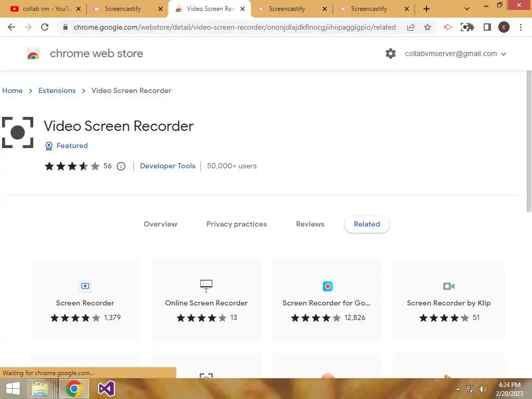This screenshot has width=532, height=399.
Task: Open File Explorer from the taskbar
Action: pos(40,389)
